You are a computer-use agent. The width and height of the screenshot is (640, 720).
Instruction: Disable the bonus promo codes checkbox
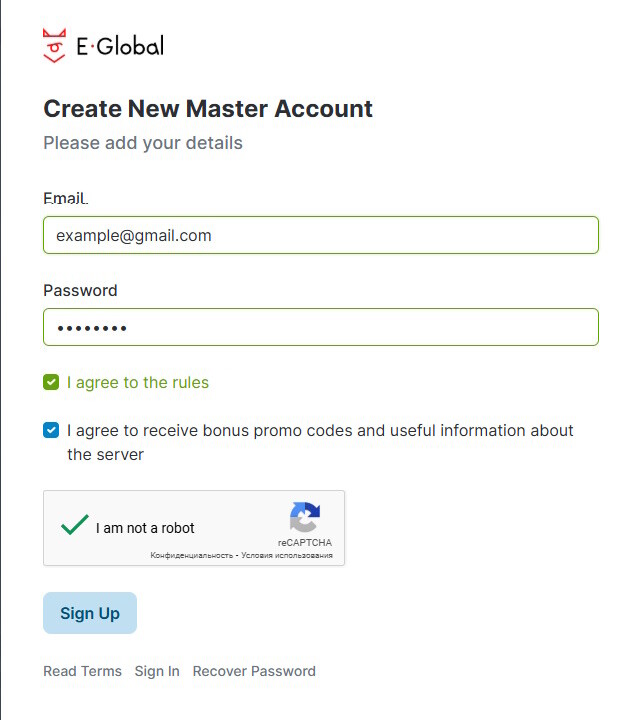pos(51,430)
